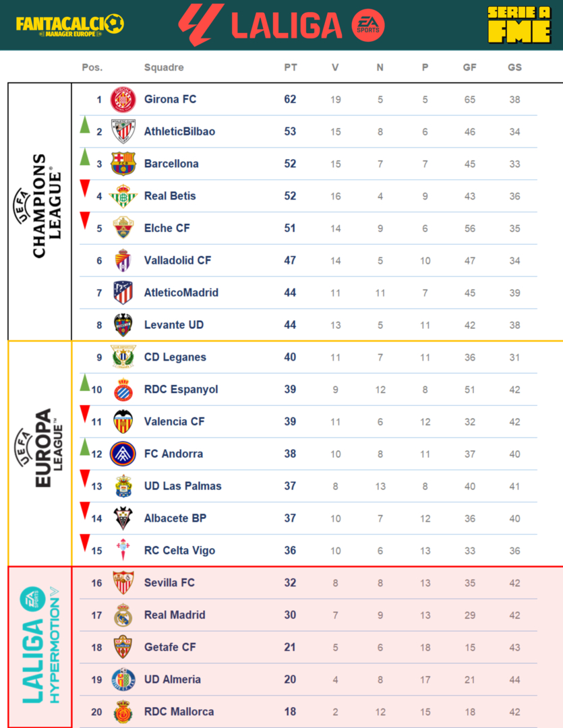
Task: Click the UEFA Champions League side label
Action: [x=40, y=206]
